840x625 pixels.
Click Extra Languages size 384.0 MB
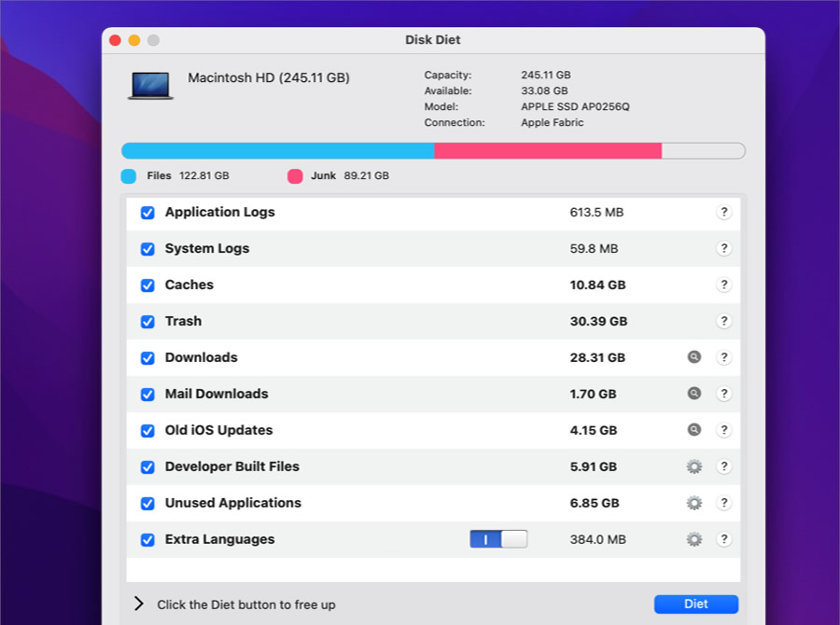598,540
